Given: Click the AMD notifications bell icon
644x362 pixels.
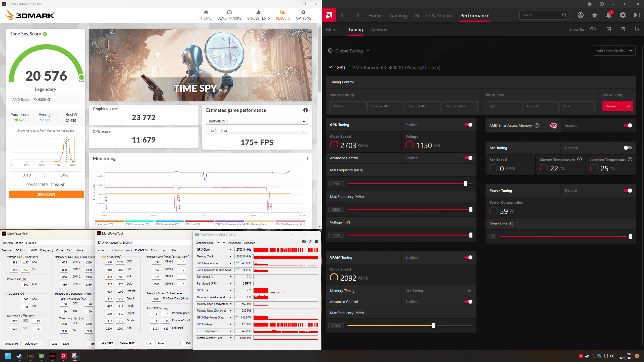Looking at the screenshot, I should click(x=609, y=15).
